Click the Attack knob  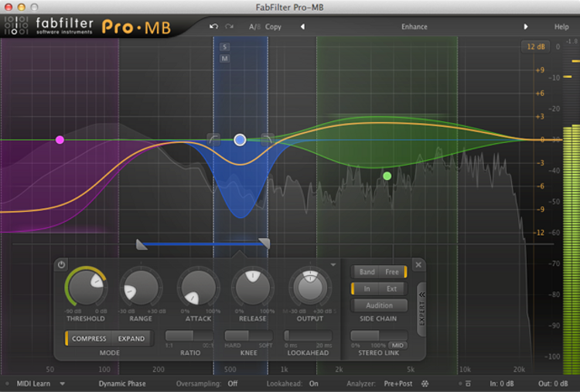click(x=198, y=288)
